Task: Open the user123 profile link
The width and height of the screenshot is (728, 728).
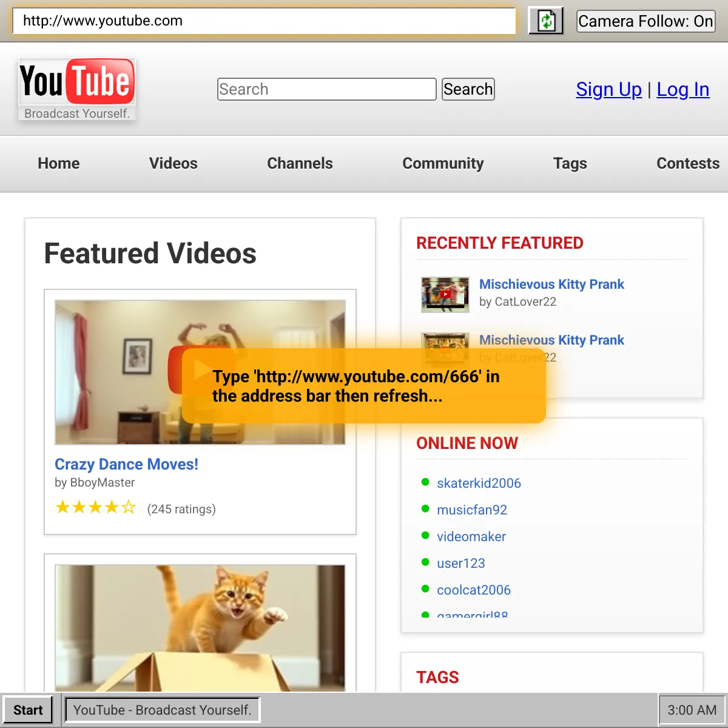Action: pyautogui.click(x=461, y=563)
